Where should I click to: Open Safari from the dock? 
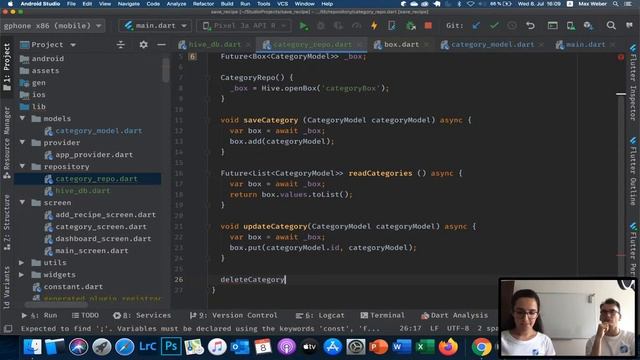point(124,347)
